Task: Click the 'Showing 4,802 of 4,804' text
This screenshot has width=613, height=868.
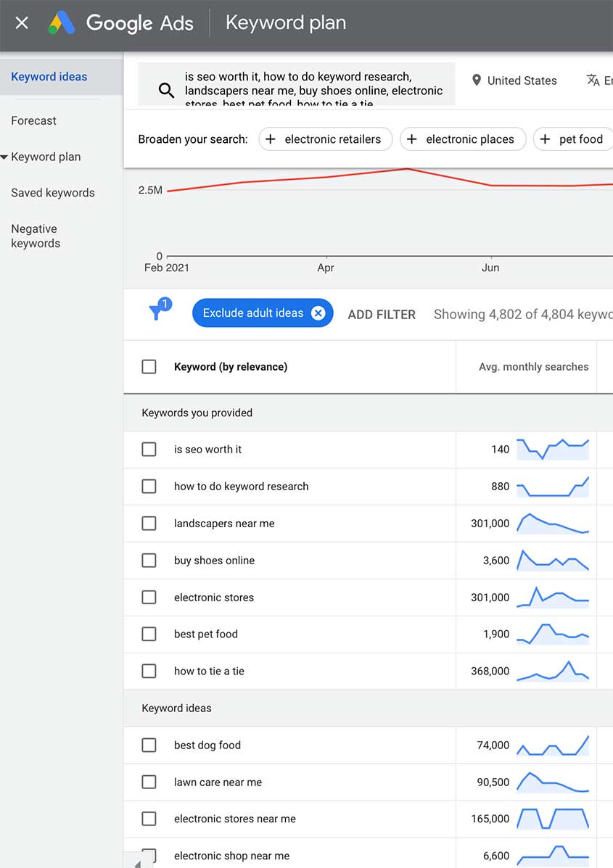Action: (x=523, y=315)
